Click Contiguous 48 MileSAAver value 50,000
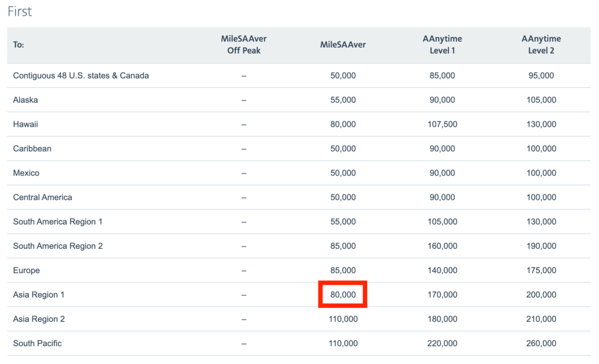Image resolution: width=599 pixels, height=364 pixels. tap(343, 75)
